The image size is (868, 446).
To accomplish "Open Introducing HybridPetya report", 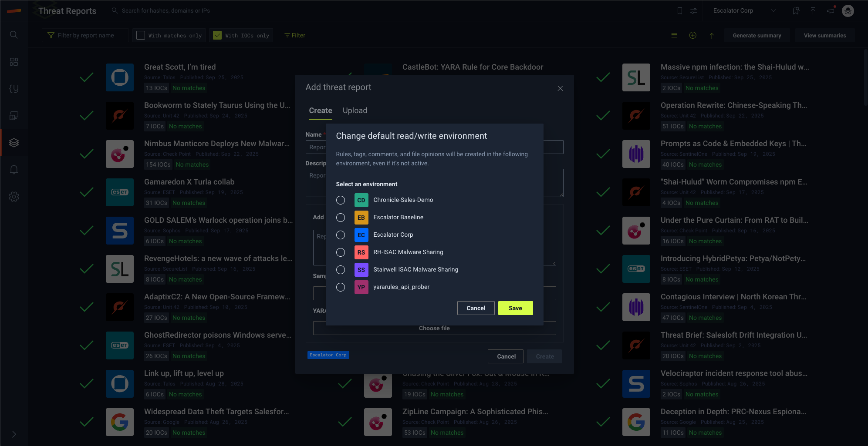I will coord(733,258).
